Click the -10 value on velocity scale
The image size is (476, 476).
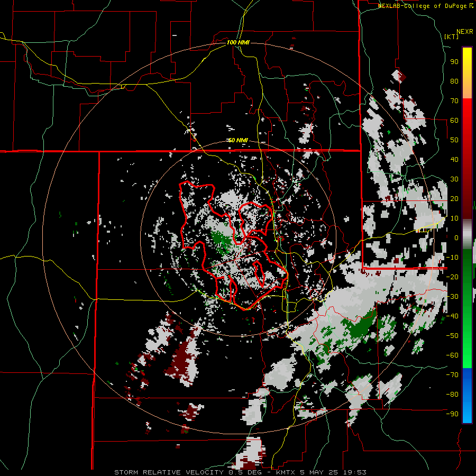click(x=452, y=258)
